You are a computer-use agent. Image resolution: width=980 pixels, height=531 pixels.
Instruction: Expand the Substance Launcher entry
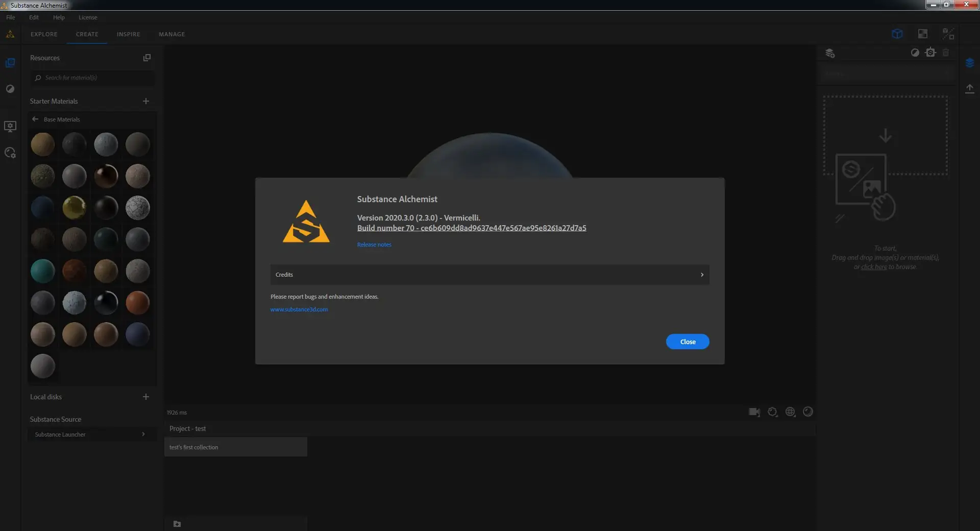[x=92, y=435]
